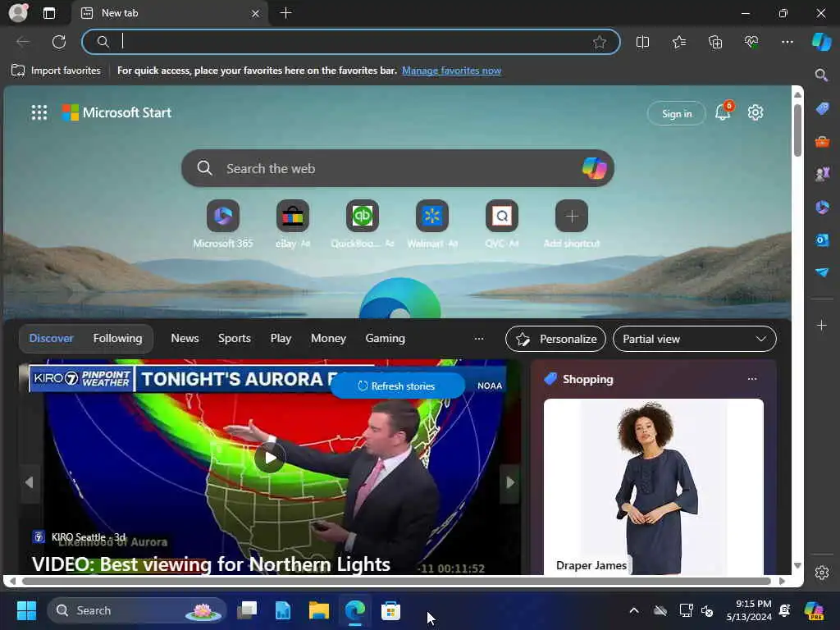This screenshot has width=840, height=630.
Task: Click the Personalize button
Action: coord(555,339)
